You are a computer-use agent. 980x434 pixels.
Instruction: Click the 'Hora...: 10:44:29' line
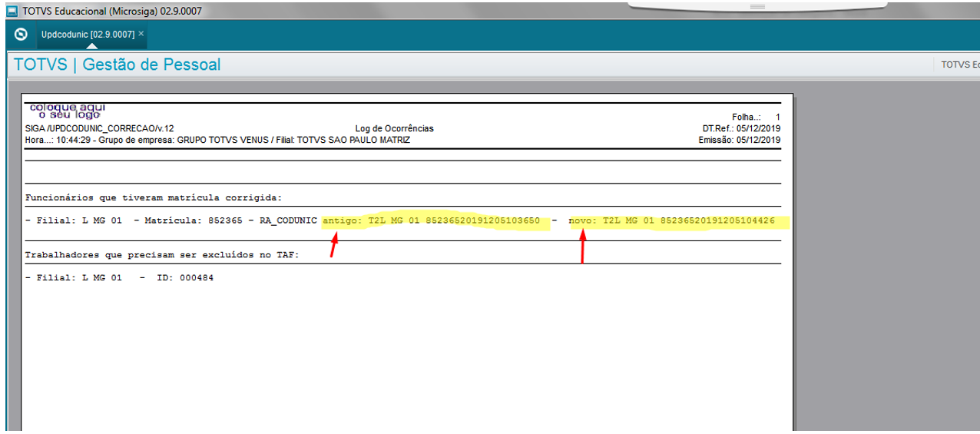click(217, 141)
